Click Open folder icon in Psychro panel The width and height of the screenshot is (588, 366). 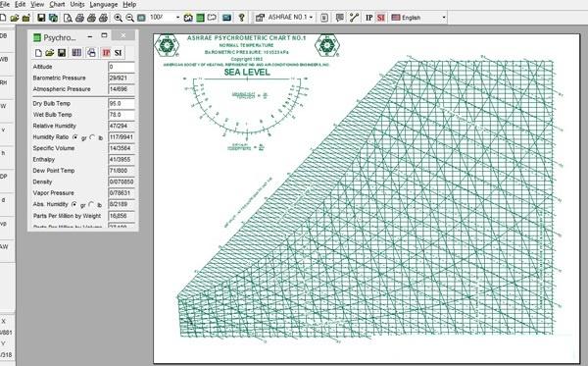coord(50,53)
